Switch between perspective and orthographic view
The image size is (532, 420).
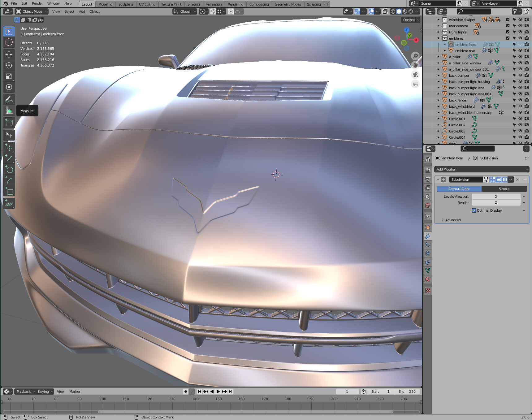(x=415, y=84)
